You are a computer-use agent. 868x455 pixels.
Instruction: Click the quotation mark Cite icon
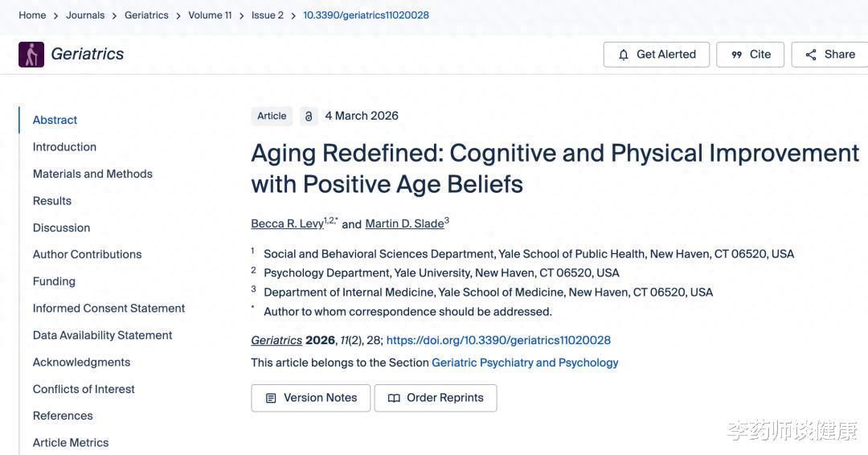pyautogui.click(x=736, y=55)
